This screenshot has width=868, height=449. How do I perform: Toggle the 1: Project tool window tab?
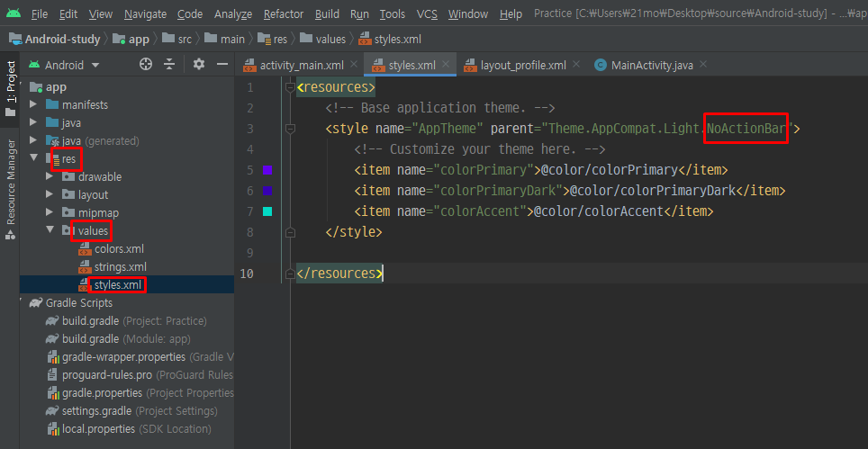tap(10, 88)
